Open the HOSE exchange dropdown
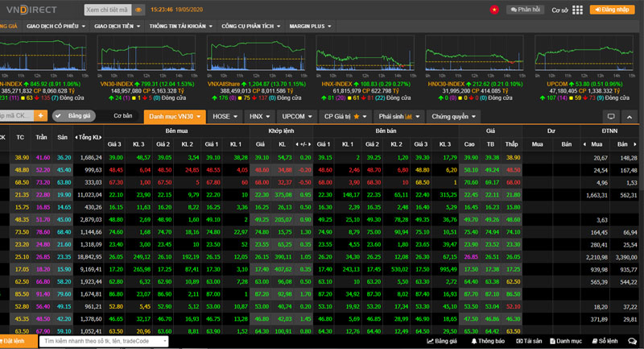This screenshot has height=349, width=644. click(x=225, y=117)
